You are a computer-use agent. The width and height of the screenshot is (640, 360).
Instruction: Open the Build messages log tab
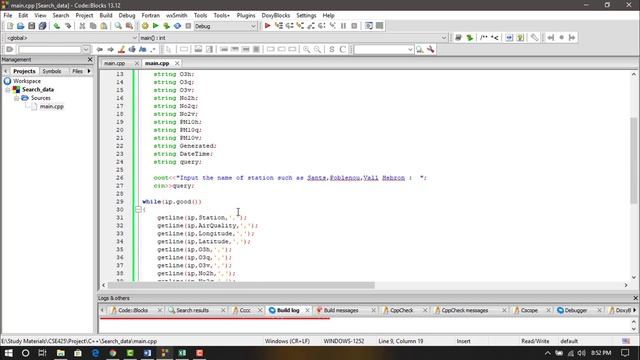point(341,310)
